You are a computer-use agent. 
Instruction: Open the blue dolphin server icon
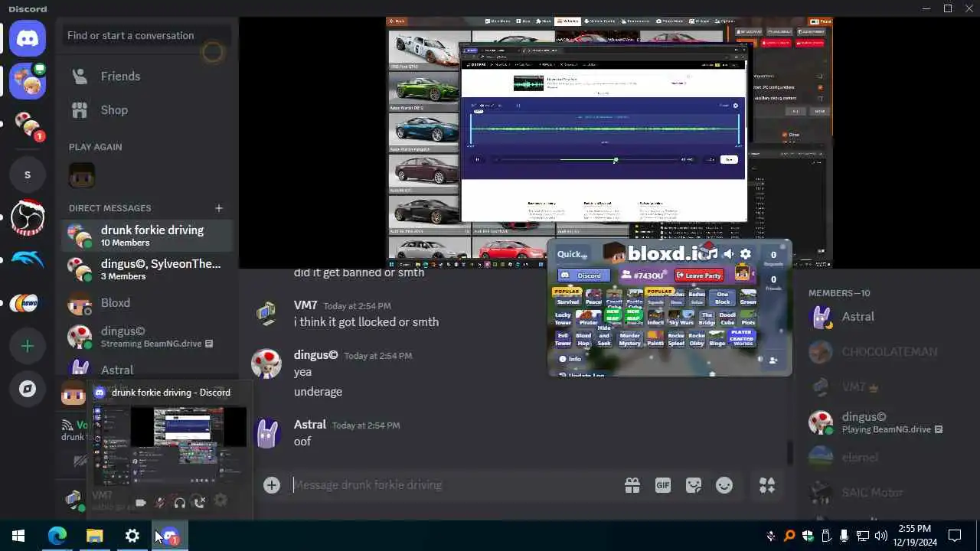tap(28, 260)
